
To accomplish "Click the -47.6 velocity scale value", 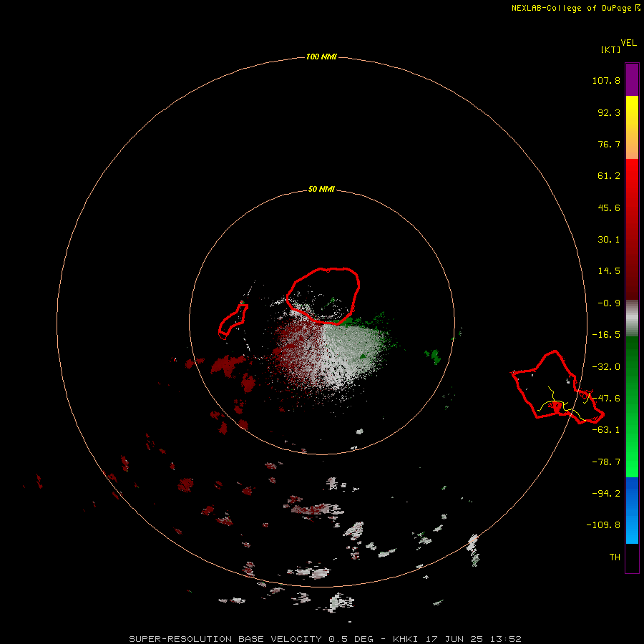I will point(606,399).
